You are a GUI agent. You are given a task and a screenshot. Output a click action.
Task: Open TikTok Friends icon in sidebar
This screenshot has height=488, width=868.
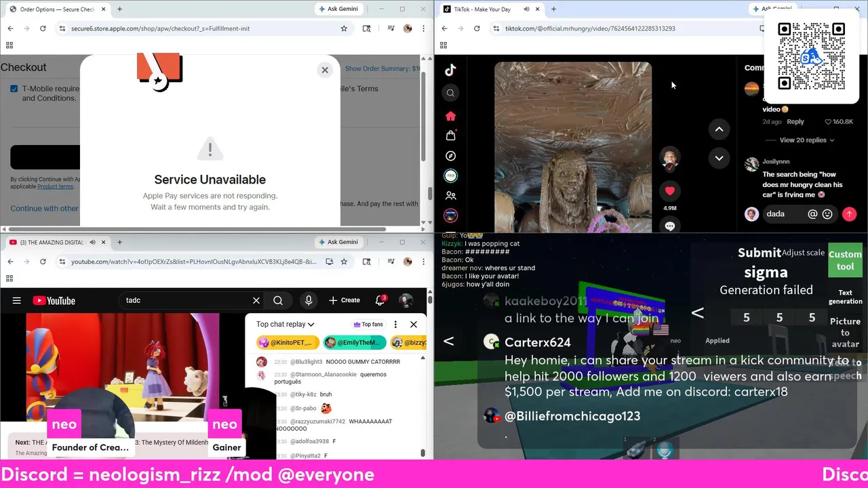[x=450, y=196]
